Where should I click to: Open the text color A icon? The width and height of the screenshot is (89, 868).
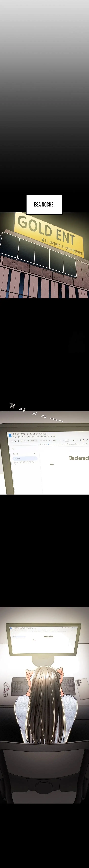click(x=84, y=440)
